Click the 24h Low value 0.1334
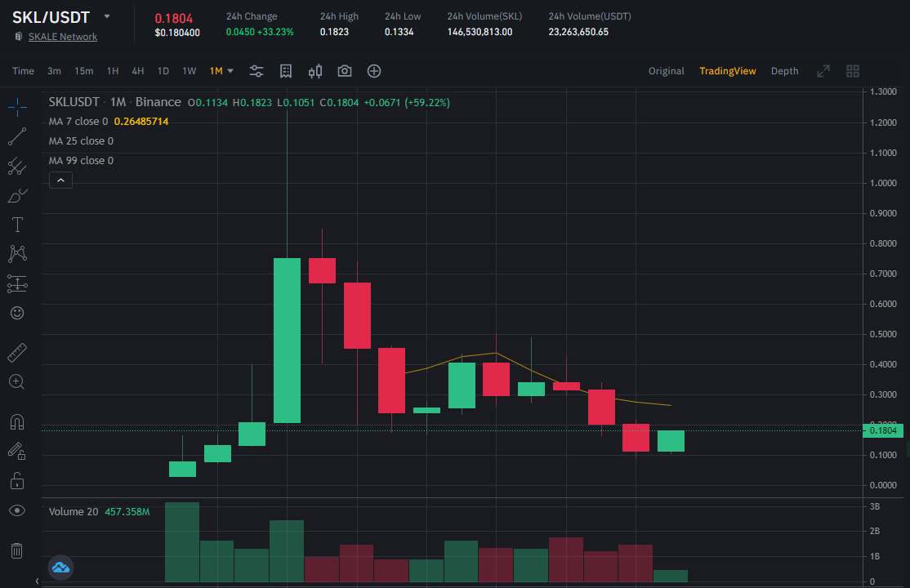Viewport: 910px width, 588px height. click(399, 32)
